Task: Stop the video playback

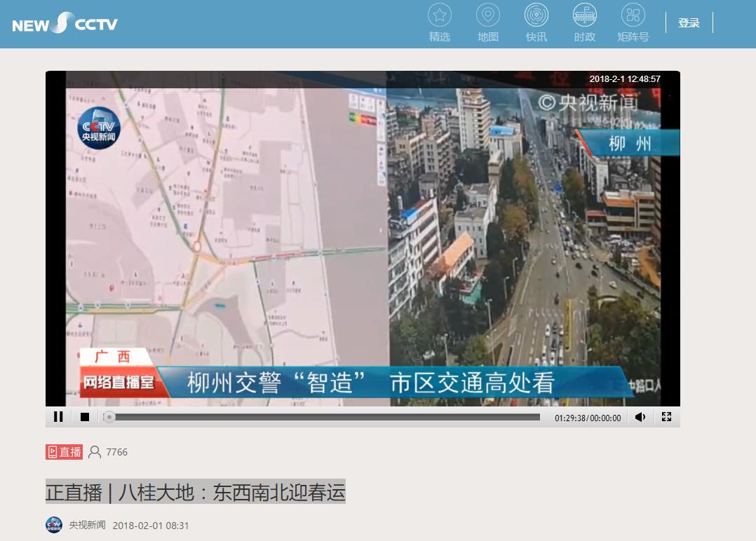Action: point(85,417)
